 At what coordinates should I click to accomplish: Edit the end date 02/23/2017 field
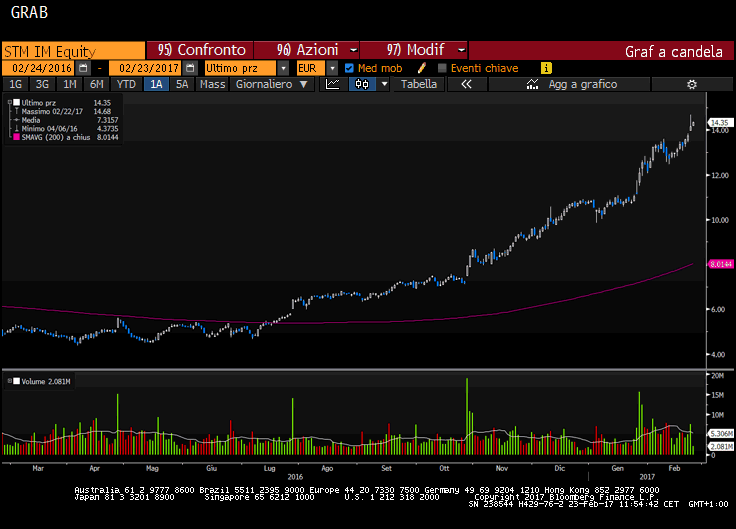coord(146,68)
